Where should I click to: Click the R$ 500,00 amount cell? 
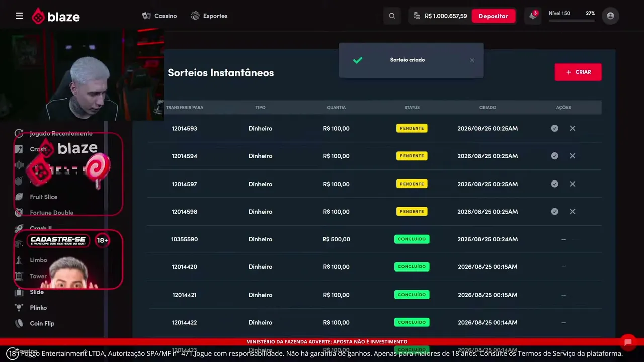point(336,239)
